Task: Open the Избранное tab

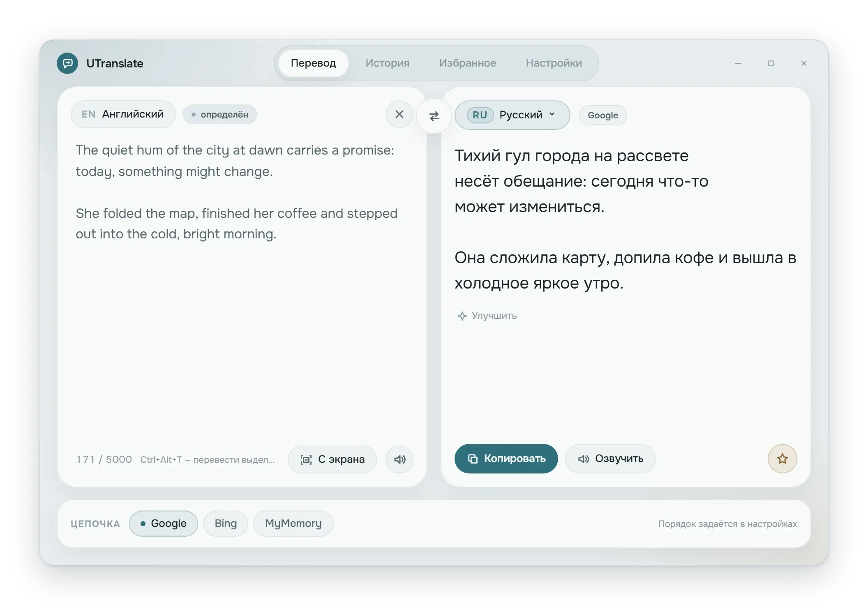Action: point(467,63)
